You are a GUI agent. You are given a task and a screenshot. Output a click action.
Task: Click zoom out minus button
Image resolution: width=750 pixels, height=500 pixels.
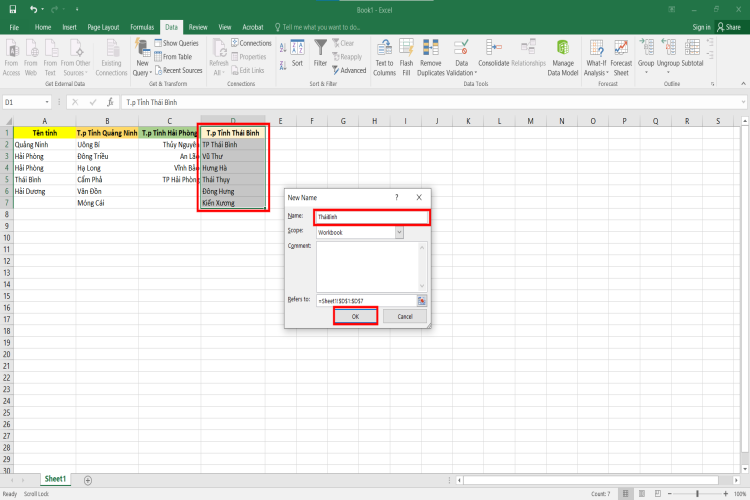[x=670, y=494]
